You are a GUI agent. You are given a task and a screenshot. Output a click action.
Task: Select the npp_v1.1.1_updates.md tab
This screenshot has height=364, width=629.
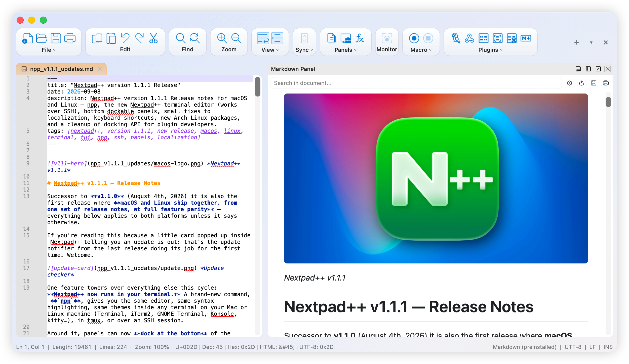click(x=61, y=69)
